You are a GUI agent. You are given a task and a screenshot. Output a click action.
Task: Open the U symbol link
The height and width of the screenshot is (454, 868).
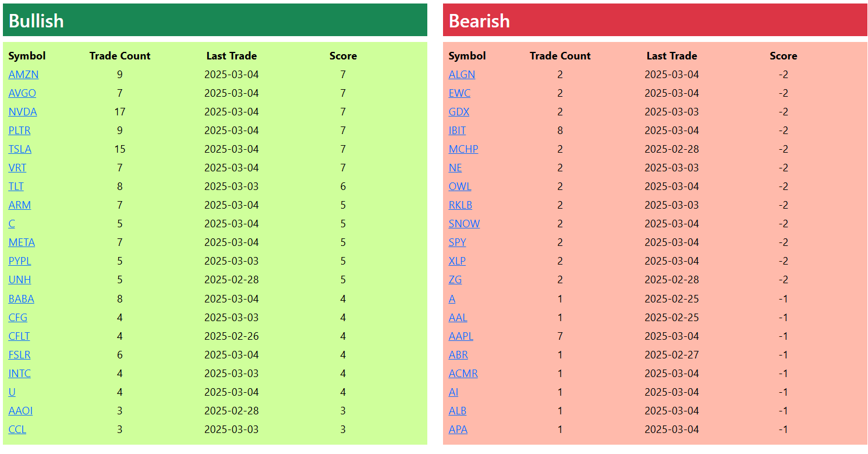pos(12,392)
